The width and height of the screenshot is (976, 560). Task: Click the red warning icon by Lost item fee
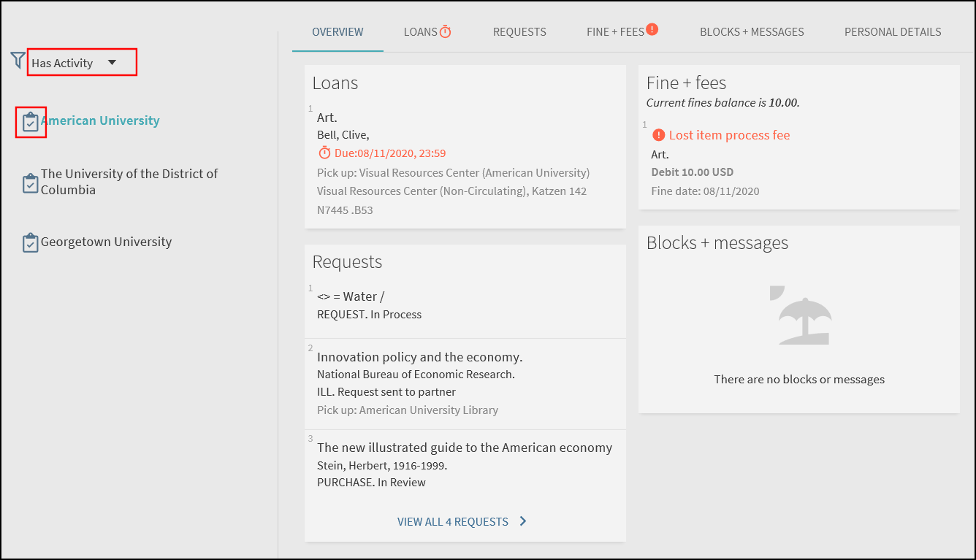pyautogui.click(x=659, y=135)
